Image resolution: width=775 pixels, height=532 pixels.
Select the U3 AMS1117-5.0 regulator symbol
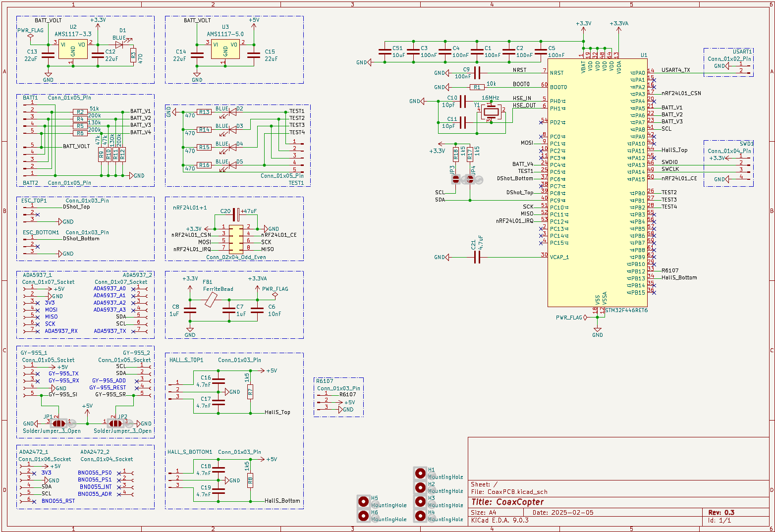tap(225, 49)
